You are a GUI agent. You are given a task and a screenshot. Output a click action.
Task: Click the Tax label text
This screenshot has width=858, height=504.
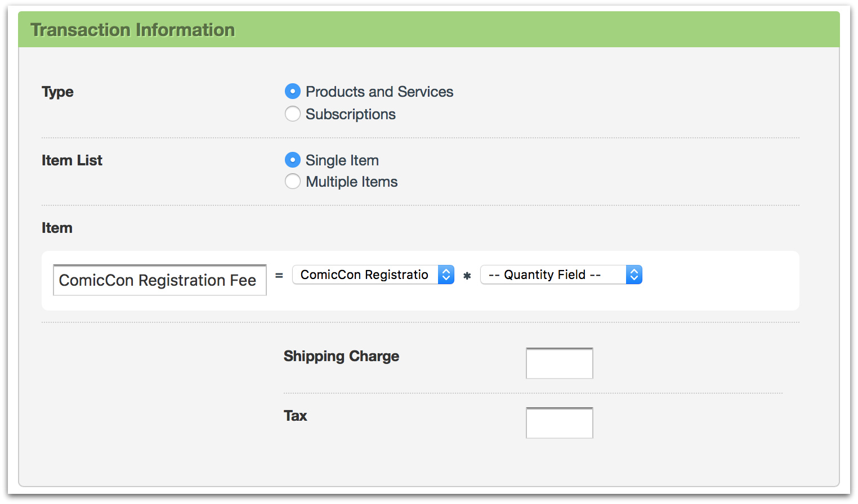295,416
